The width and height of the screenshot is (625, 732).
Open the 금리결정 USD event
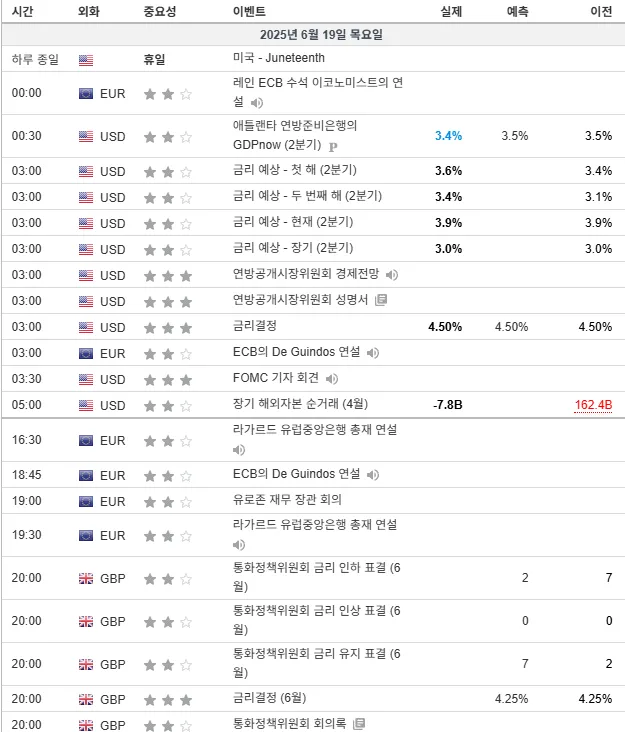(255, 325)
